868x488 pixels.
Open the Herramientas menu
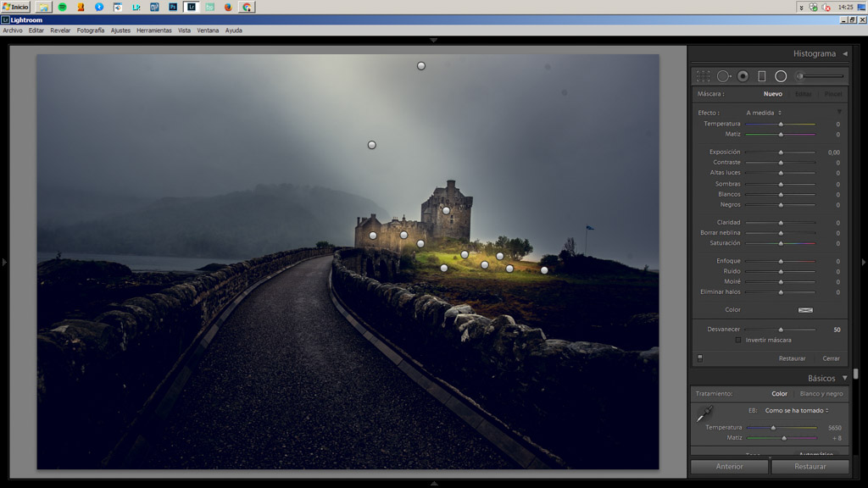tap(153, 30)
